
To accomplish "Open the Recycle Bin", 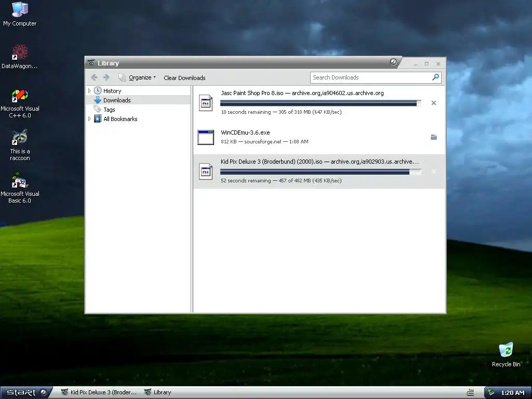I will [506, 354].
